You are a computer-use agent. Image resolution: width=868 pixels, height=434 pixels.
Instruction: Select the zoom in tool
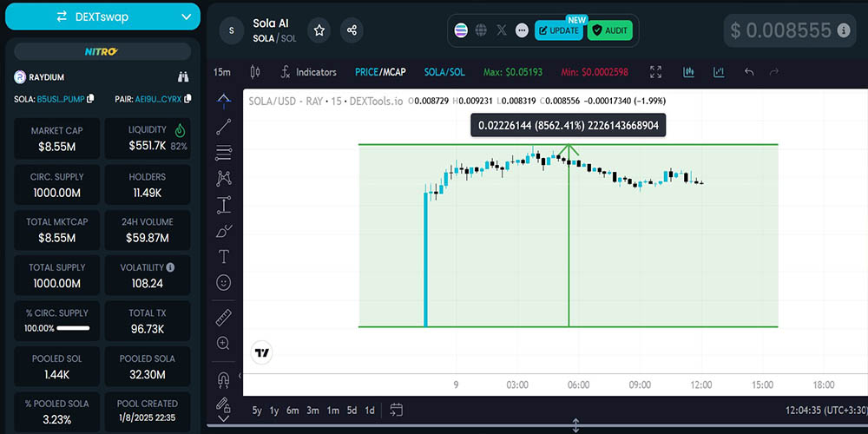click(224, 344)
